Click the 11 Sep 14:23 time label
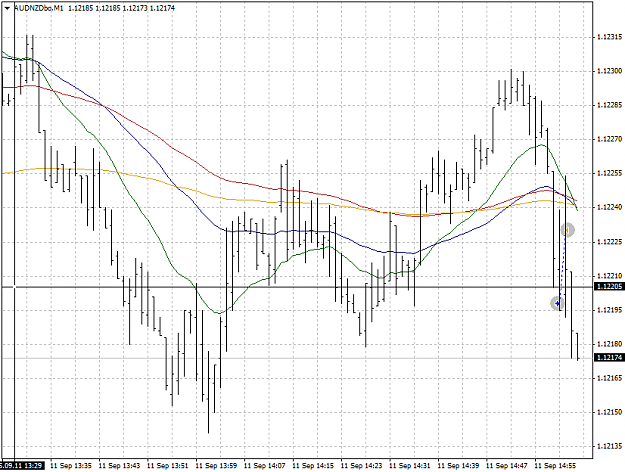 [362, 465]
